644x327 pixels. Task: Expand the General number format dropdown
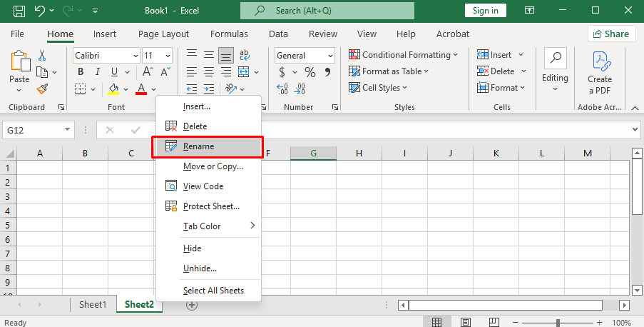305,55
